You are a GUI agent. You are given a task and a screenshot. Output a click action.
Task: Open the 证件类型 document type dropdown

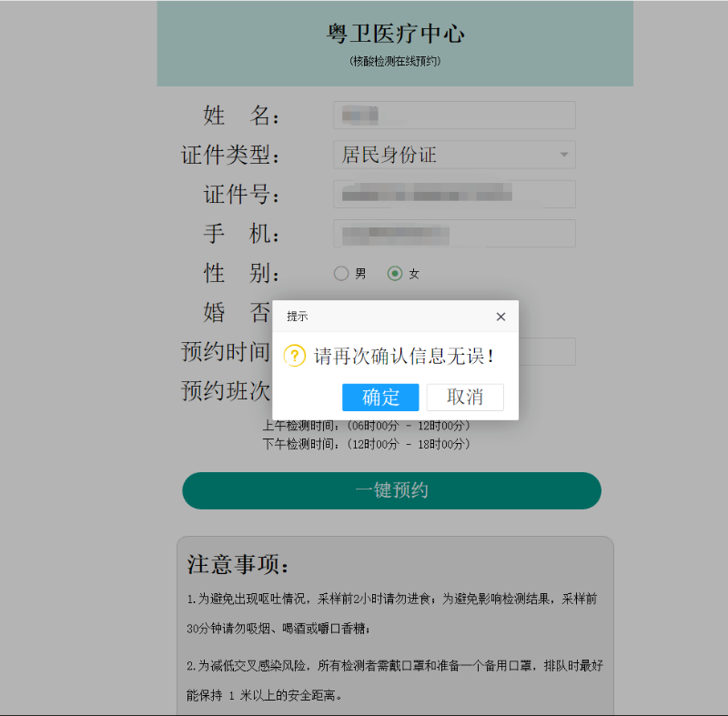[454, 155]
